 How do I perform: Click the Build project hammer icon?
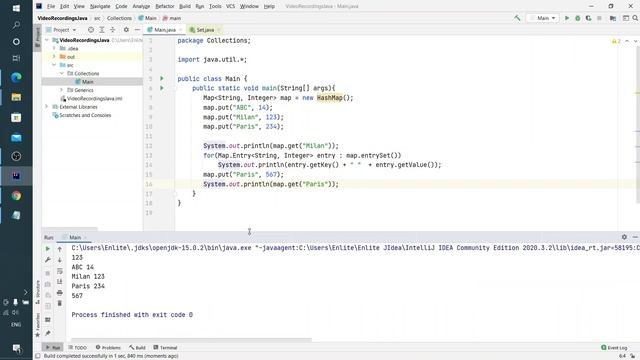pos(517,18)
